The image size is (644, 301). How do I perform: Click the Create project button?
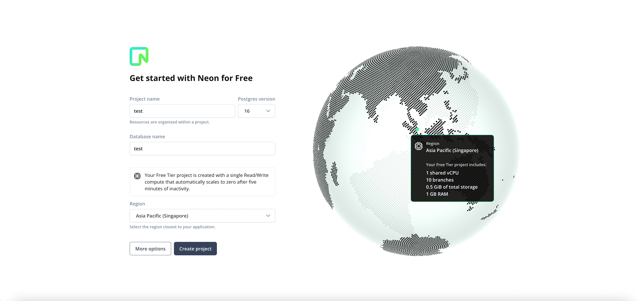[195, 249]
